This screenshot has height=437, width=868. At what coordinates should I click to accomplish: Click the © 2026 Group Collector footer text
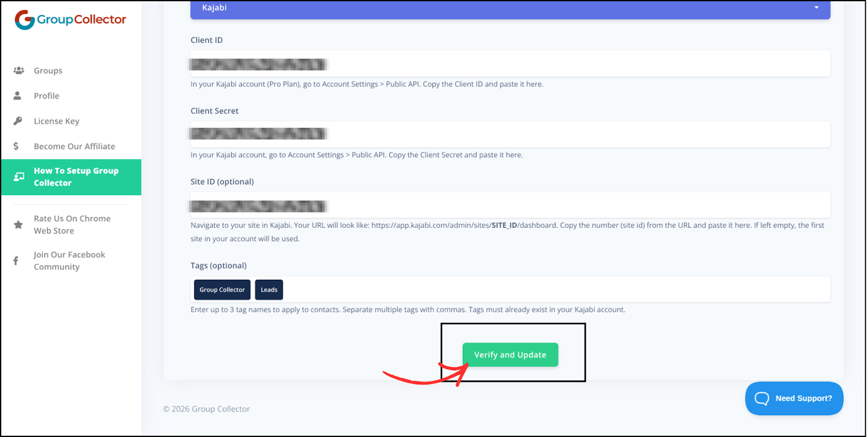pos(207,409)
